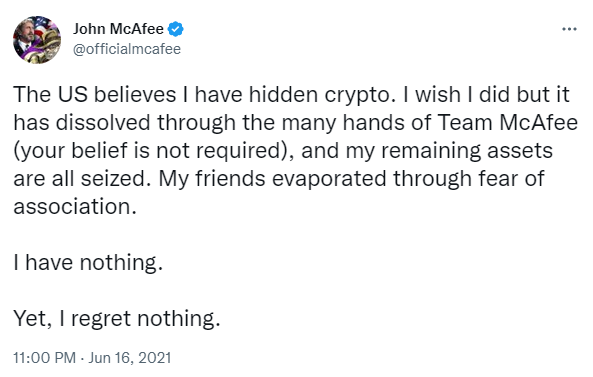Open John McAfee's profile avatar picture

(x=37, y=40)
